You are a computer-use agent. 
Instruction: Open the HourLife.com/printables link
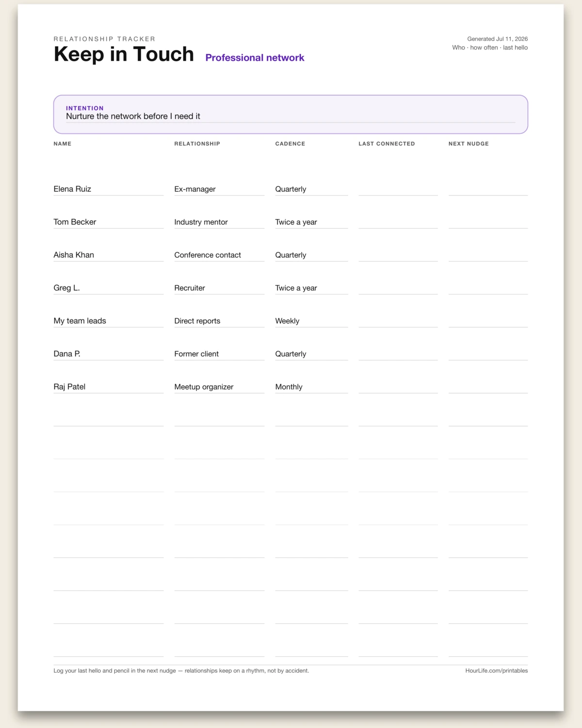pyautogui.click(x=497, y=671)
